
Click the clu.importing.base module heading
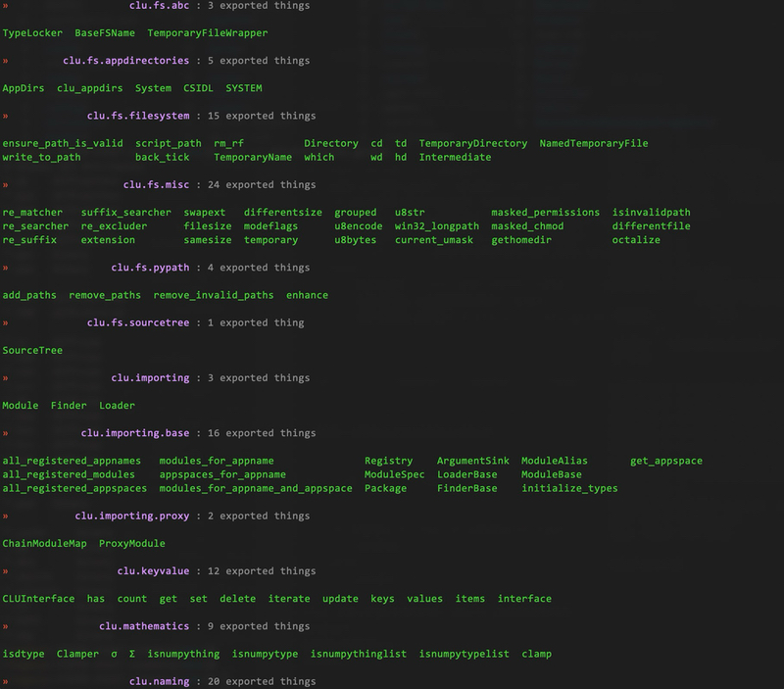tap(135, 433)
